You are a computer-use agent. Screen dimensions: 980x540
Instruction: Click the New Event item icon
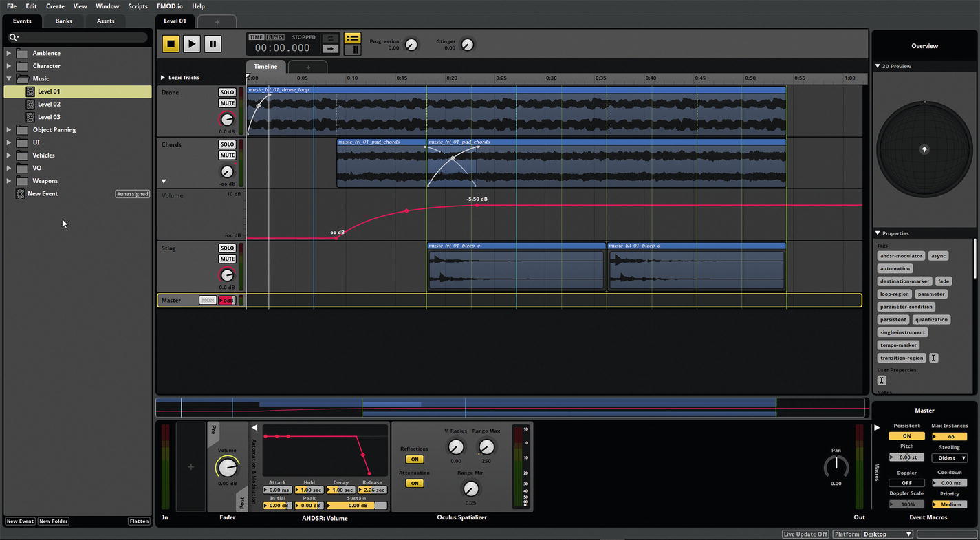pos(20,194)
